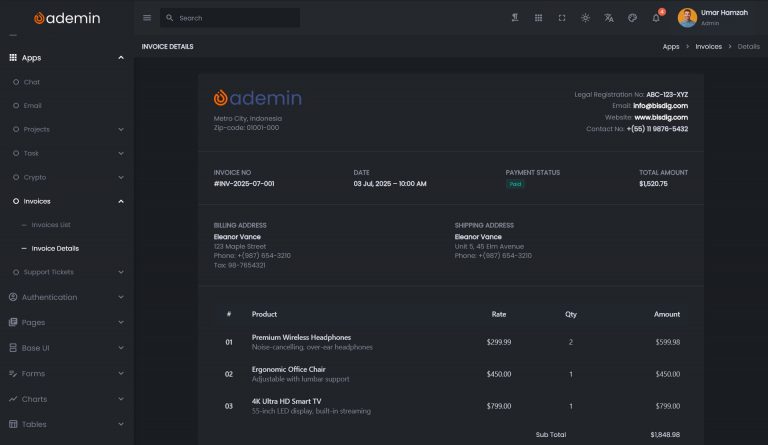Open the theme palette customizer icon
Image resolution: width=768 pixels, height=445 pixels.
(x=632, y=18)
